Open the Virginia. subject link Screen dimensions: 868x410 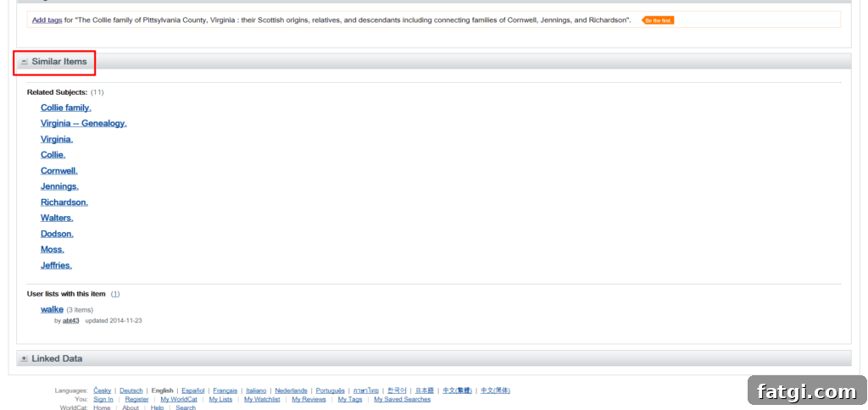tap(57, 140)
